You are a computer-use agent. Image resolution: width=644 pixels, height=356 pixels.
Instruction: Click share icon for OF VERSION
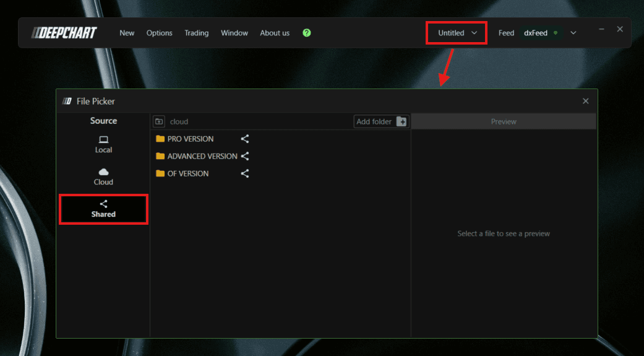pyautogui.click(x=245, y=173)
